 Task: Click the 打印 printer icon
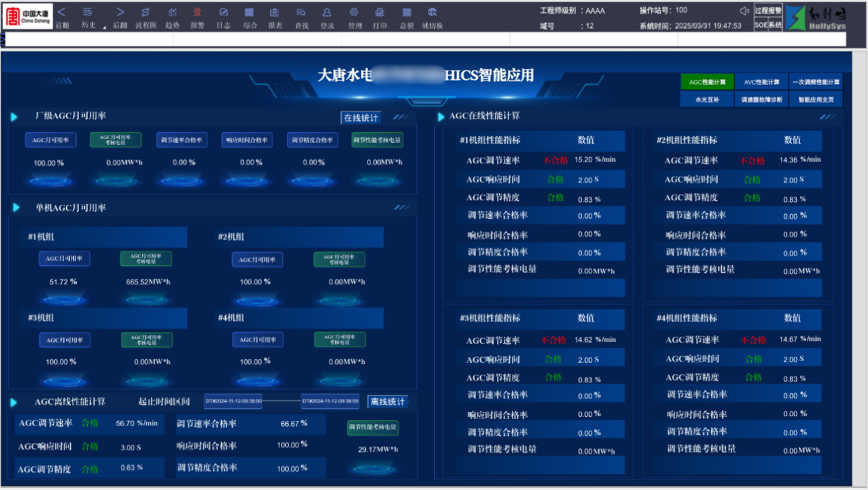[x=380, y=13]
